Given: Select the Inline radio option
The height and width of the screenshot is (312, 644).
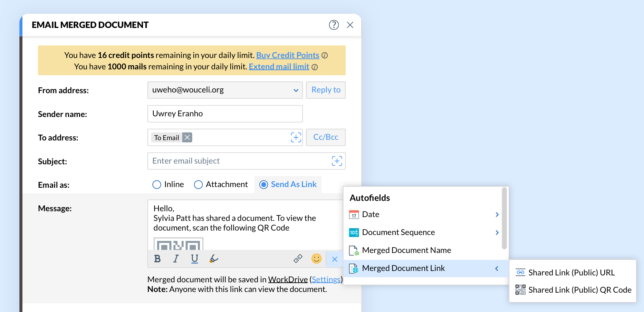Looking at the screenshot, I should pyautogui.click(x=157, y=185).
